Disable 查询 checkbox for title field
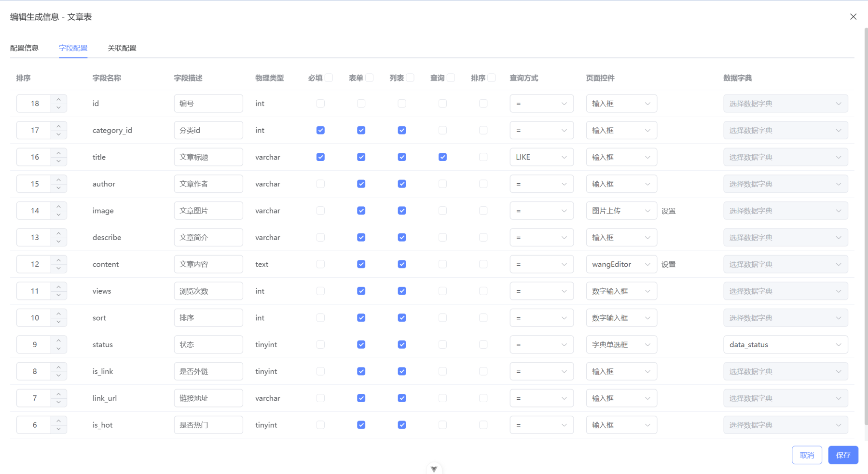This screenshot has width=868, height=474. tap(442, 157)
